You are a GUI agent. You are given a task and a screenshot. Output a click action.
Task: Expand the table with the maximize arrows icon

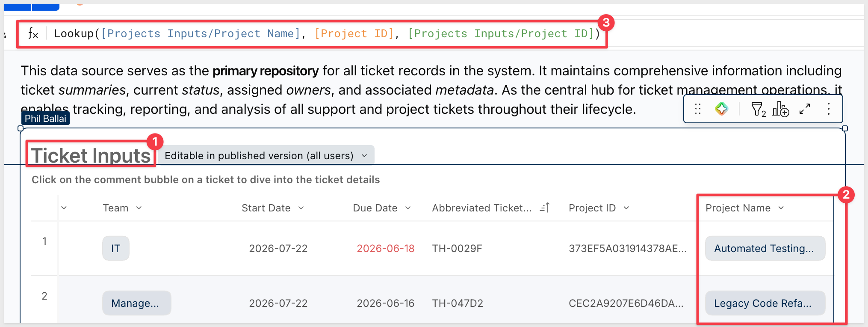coord(805,109)
